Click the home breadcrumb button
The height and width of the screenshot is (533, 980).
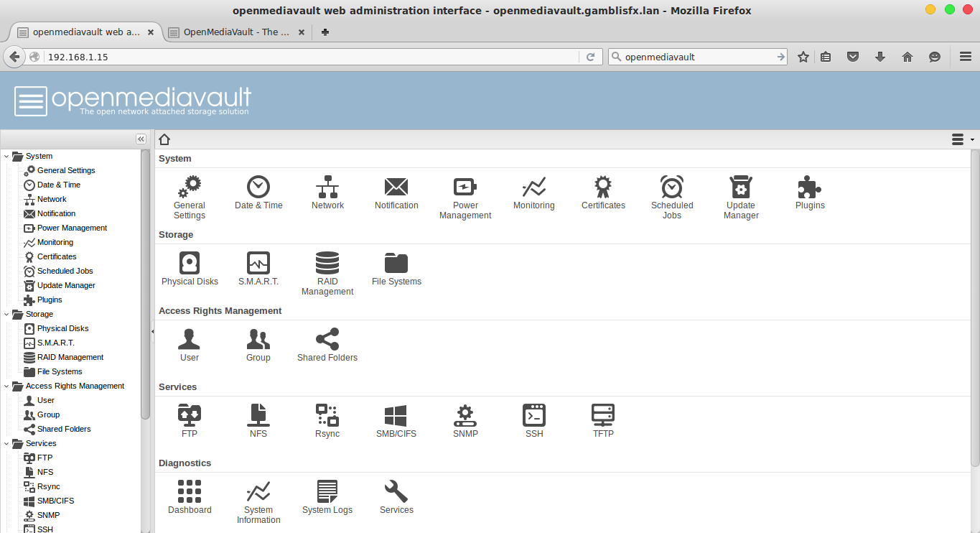[164, 139]
